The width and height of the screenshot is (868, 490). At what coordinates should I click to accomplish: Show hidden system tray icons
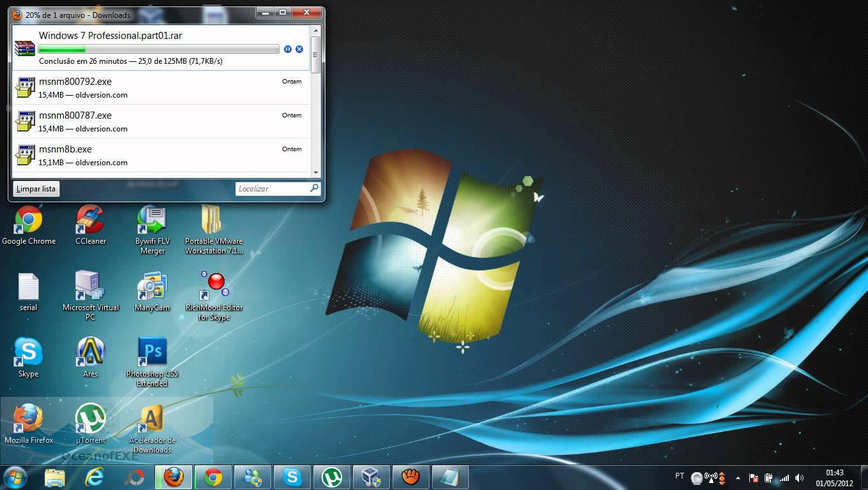738,477
